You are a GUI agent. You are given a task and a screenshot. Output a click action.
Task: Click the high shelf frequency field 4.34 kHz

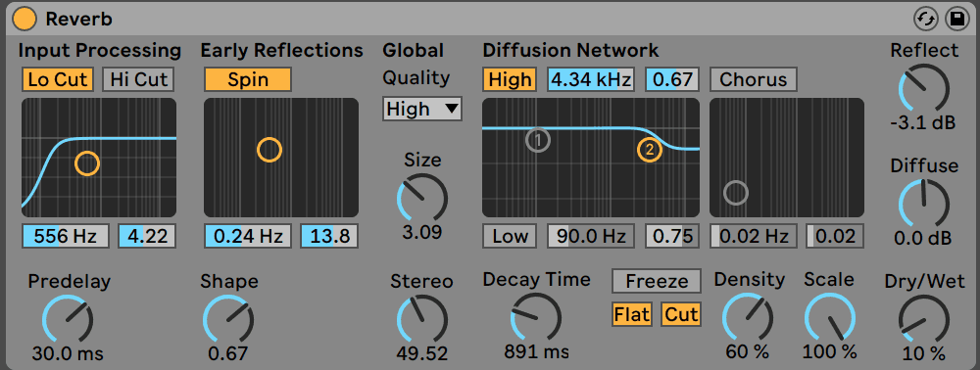click(x=591, y=80)
